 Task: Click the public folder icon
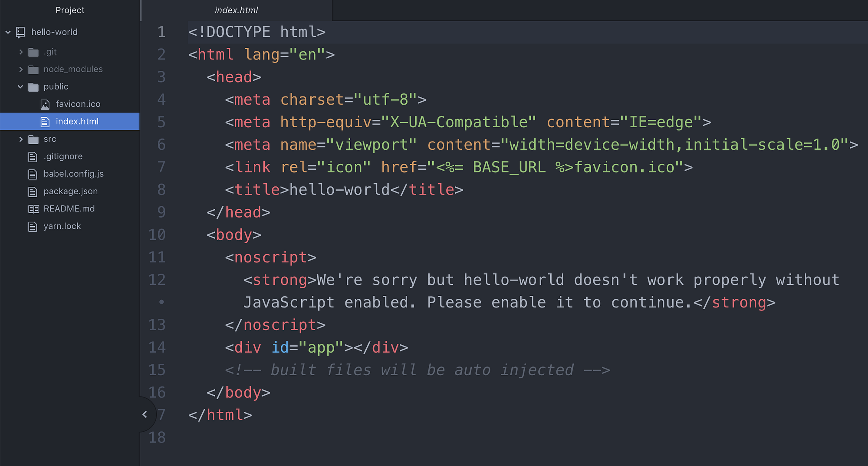tap(34, 86)
